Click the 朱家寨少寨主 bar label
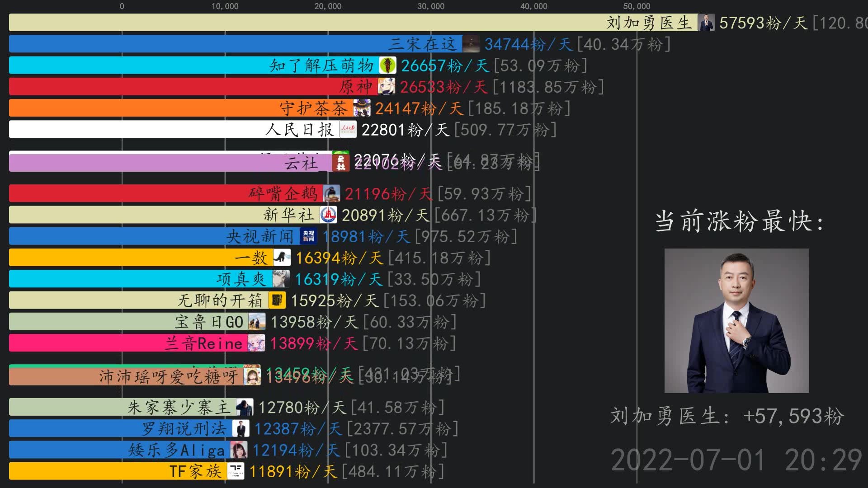 tap(179, 407)
